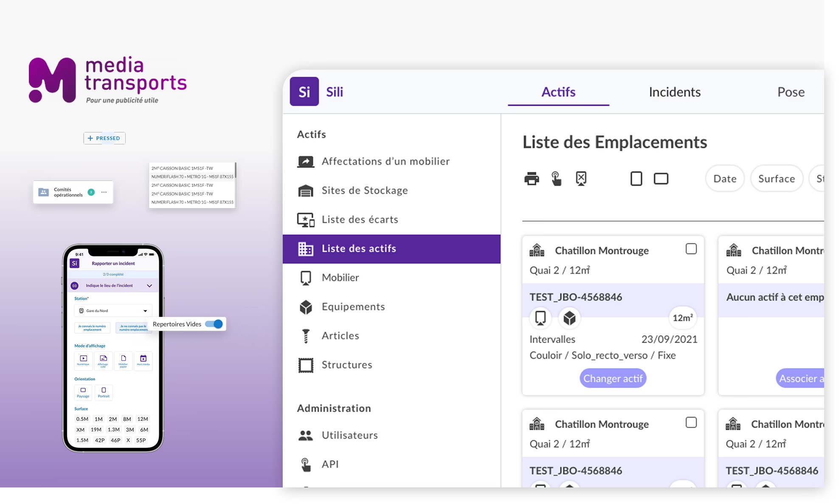The image size is (839, 504).
Task: Click the Changer actif button
Action: pyautogui.click(x=613, y=378)
